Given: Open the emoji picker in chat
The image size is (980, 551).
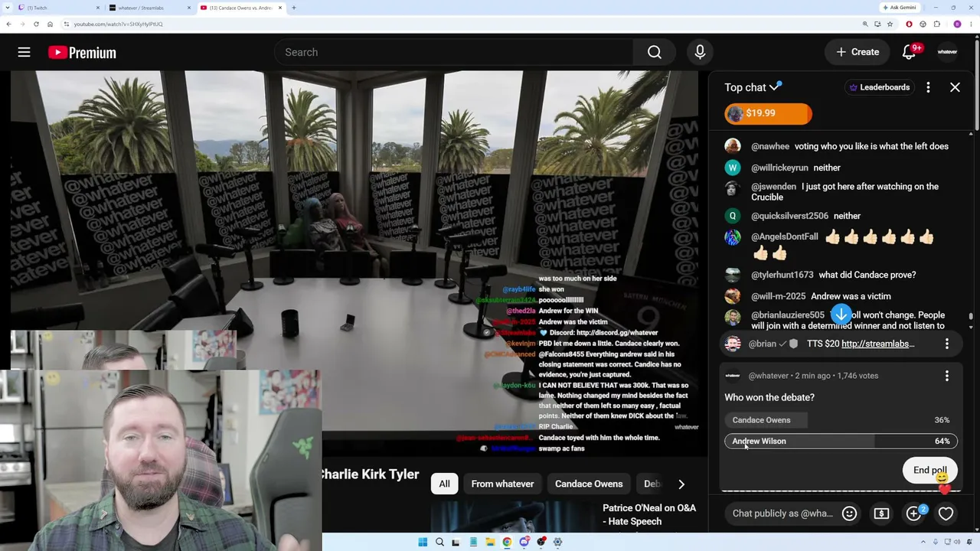Looking at the screenshot, I should point(849,514).
